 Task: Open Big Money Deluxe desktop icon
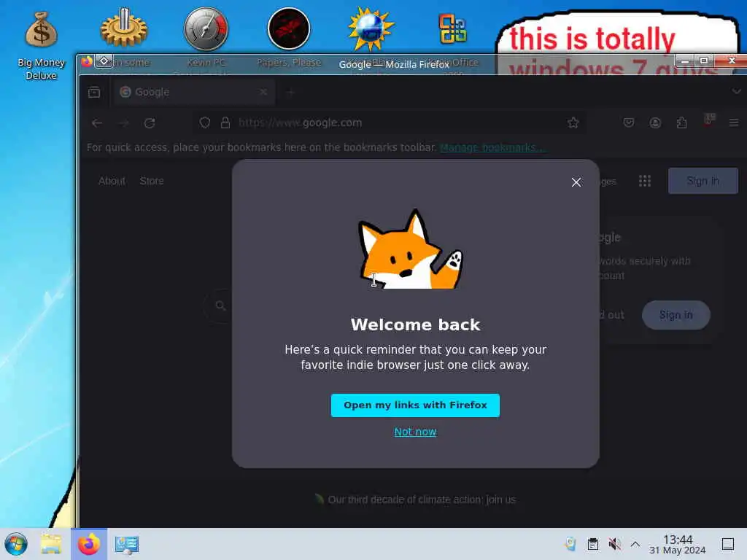point(41,45)
